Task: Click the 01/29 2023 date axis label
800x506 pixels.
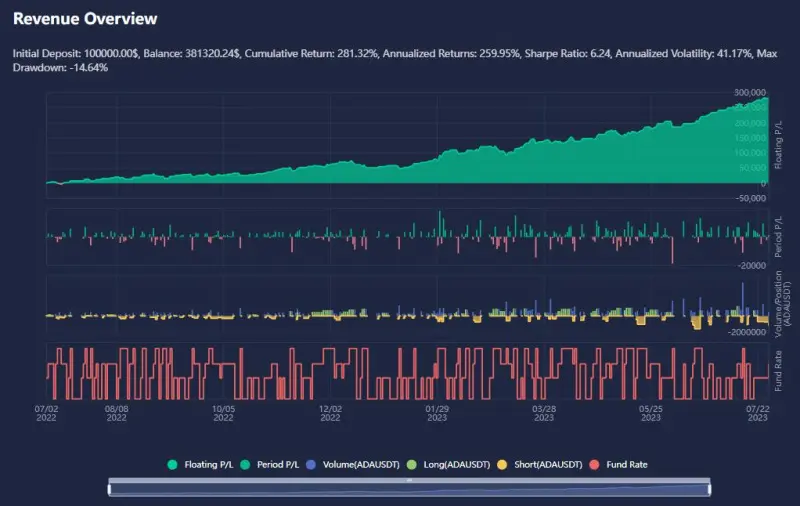Action: pyautogui.click(x=437, y=414)
